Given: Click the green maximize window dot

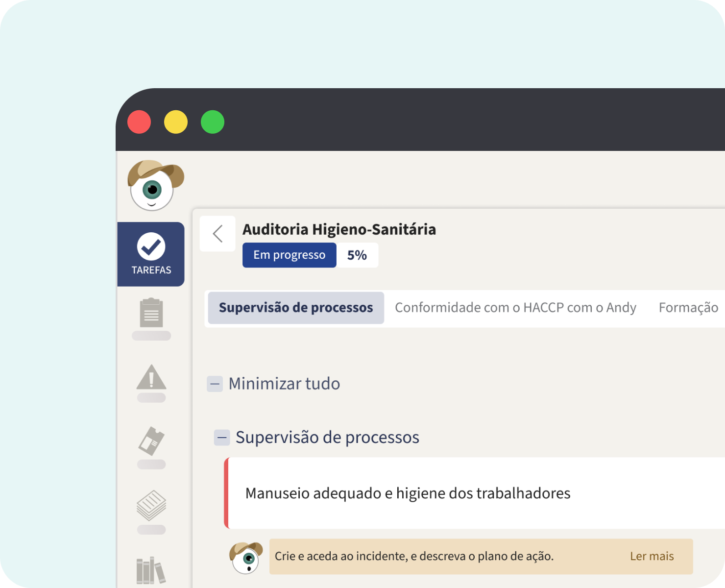Looking at the screenshot, I should click(213, 122).
